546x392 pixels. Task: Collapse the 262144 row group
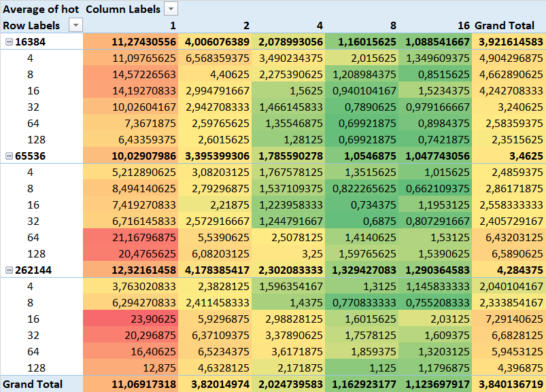[9, 270]
